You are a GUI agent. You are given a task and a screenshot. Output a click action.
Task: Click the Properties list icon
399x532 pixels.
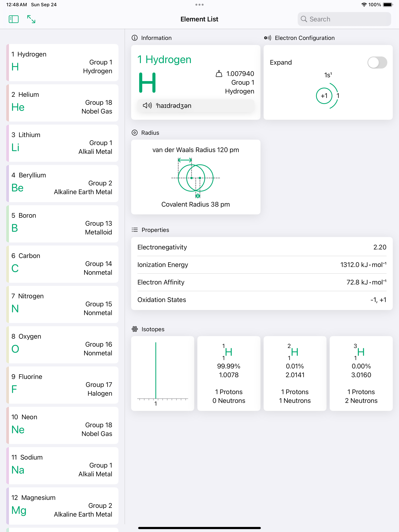coord(135,230)
